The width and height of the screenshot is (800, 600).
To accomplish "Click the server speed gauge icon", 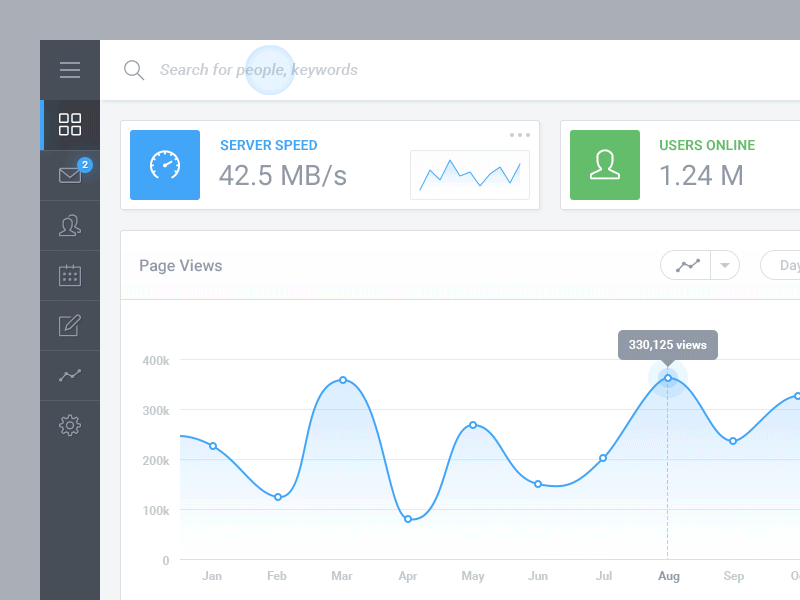I will (164, 163).
